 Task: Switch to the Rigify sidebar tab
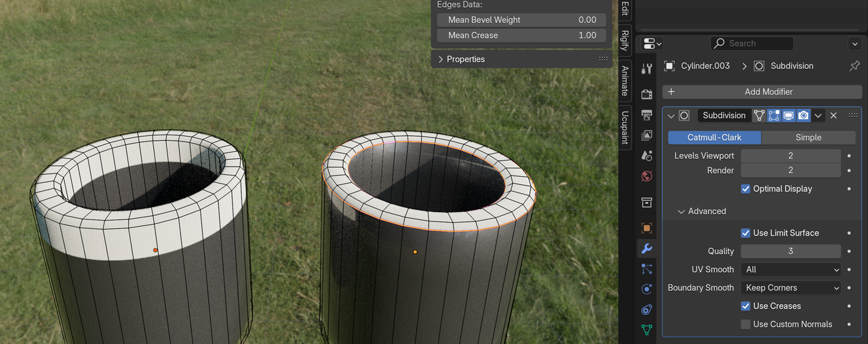tap(625, 41)
